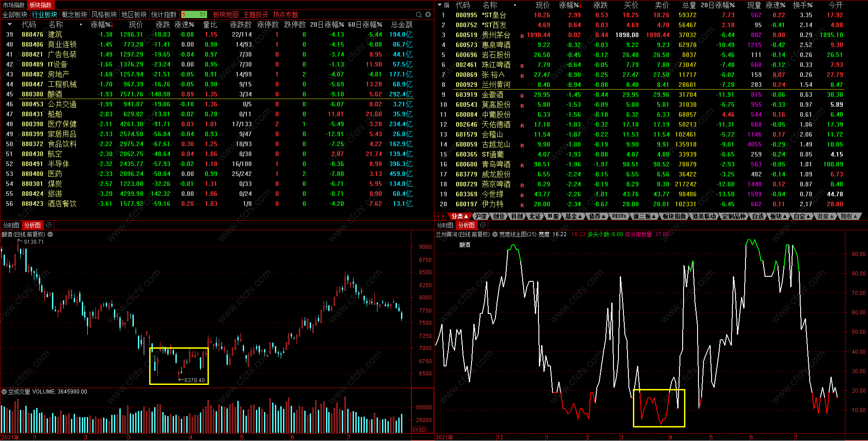This screenshot has width=868, height=441.
Task: Open 兰州黄河 chart settings dropdown arrow
Action: pyautogui.click(x=495, y=234)
